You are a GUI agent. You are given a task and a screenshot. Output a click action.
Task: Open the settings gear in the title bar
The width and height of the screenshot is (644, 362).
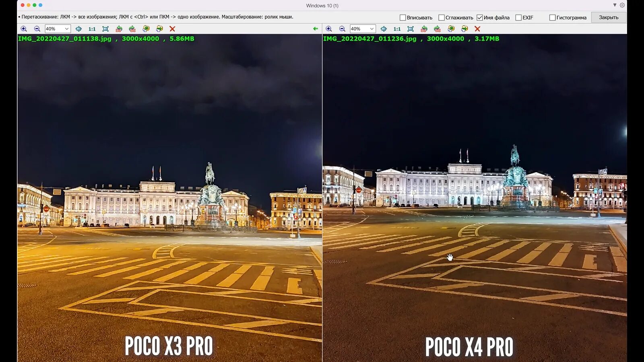point(622,5)
